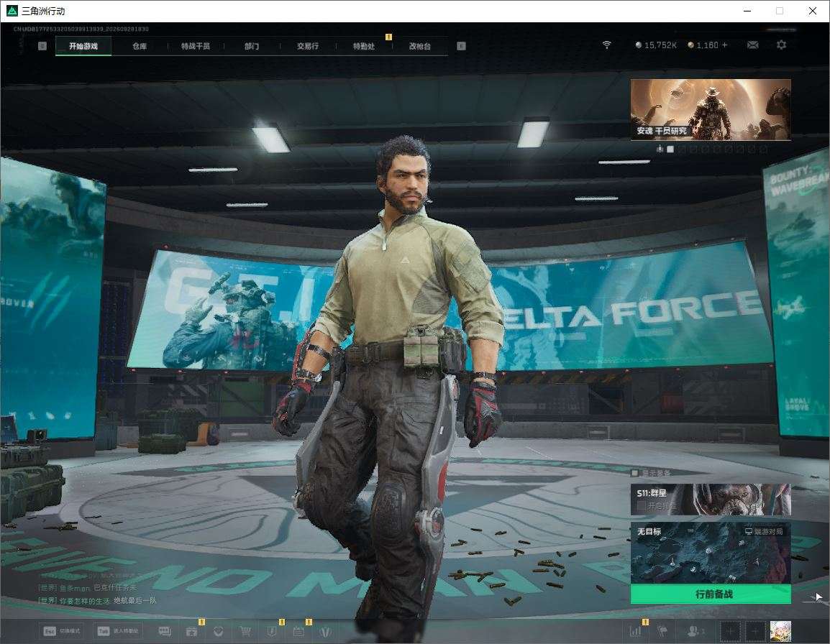Click the green 行前备战 button

point(711,594)
